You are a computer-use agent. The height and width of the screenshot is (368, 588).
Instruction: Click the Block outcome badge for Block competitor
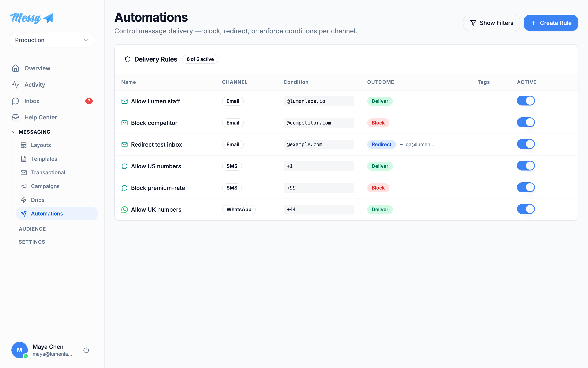click(378, 123)
